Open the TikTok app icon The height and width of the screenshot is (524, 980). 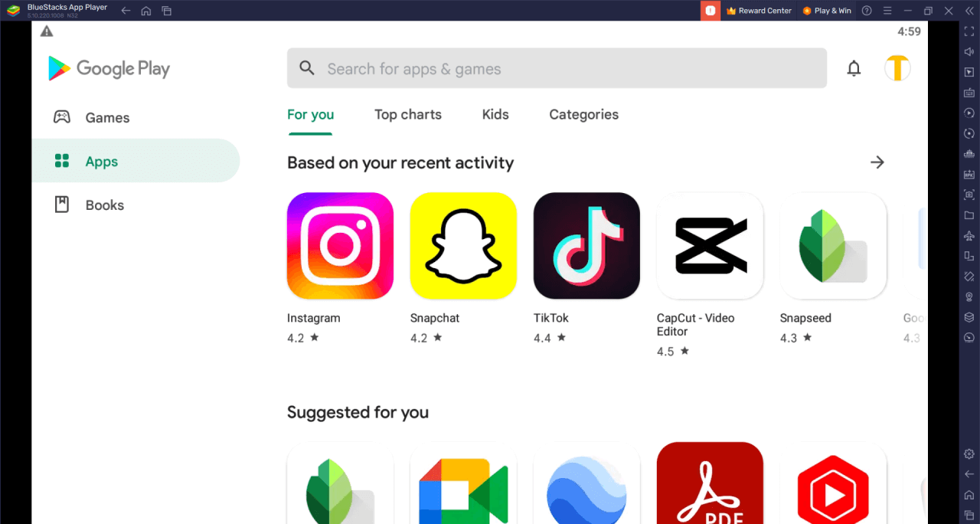point(586,246)
